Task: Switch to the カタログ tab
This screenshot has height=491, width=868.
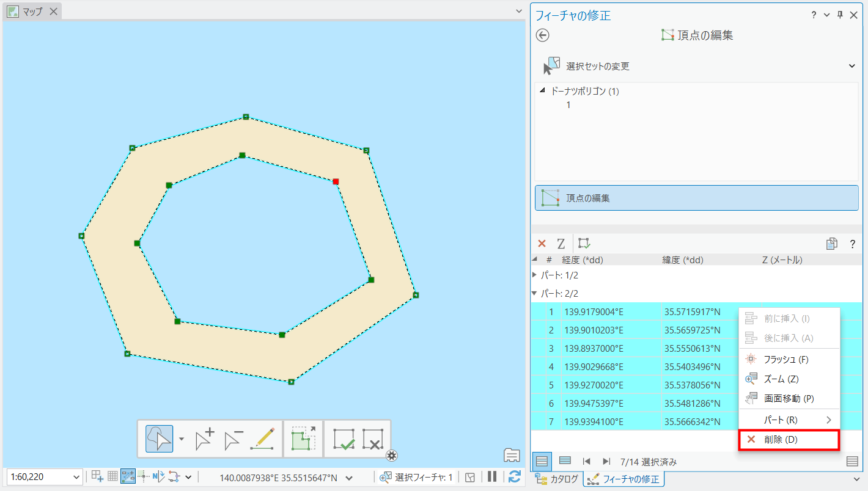Action: [557, 479]
